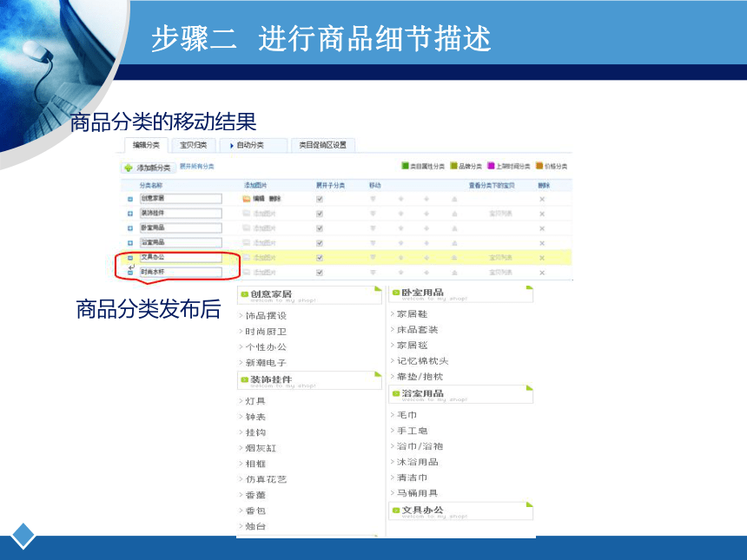The height and width of the screenshot is (560, 747).
Task: Toggle expand-subcategory checkbox for 浴室用品
Action: click(x=320, y=243)
